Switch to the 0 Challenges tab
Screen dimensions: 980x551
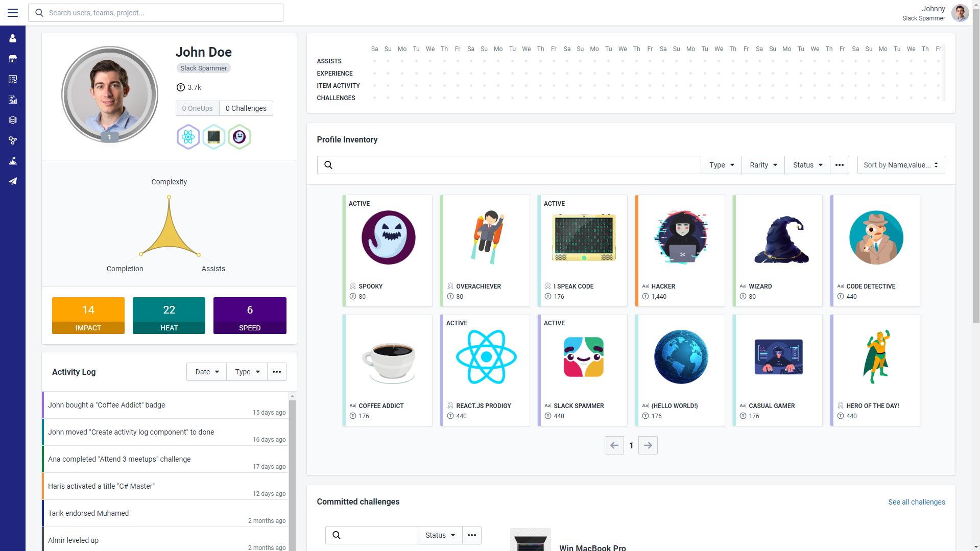pos(246,108)
